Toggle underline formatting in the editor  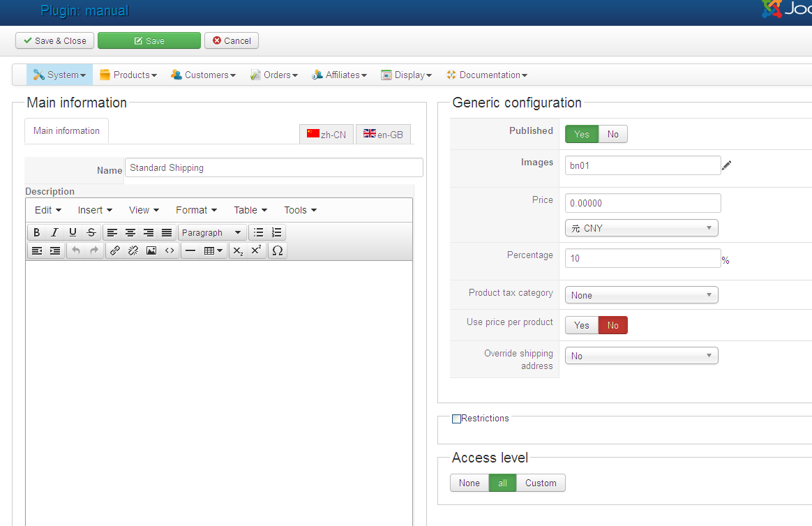(x=73, y=232)
